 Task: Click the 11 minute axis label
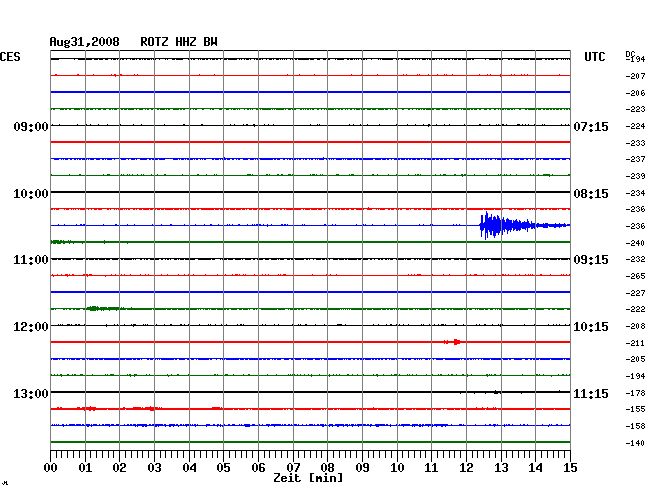coord(431,468)
